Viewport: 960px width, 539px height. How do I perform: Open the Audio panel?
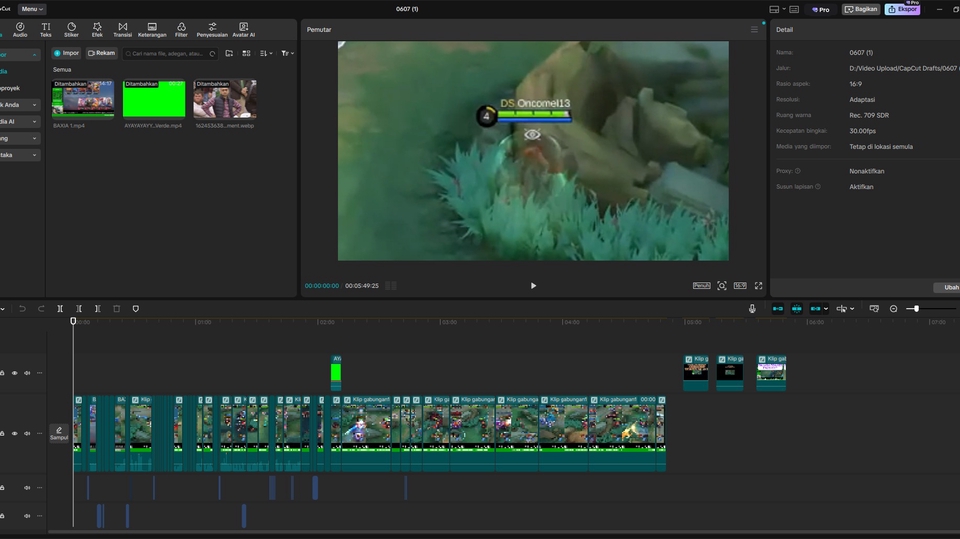pyautogui.click(x=20, y=29)
